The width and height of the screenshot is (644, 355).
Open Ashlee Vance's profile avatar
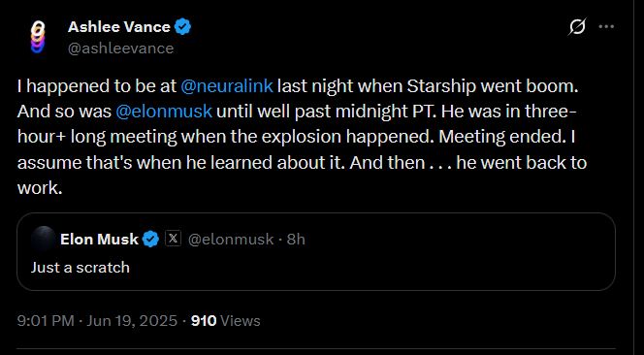tap(38, 38)
